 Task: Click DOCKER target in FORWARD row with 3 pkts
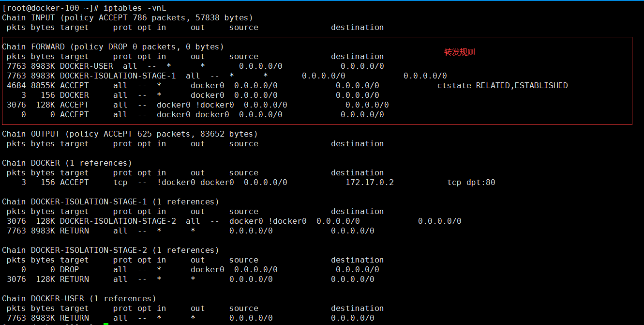pos(75,95)
